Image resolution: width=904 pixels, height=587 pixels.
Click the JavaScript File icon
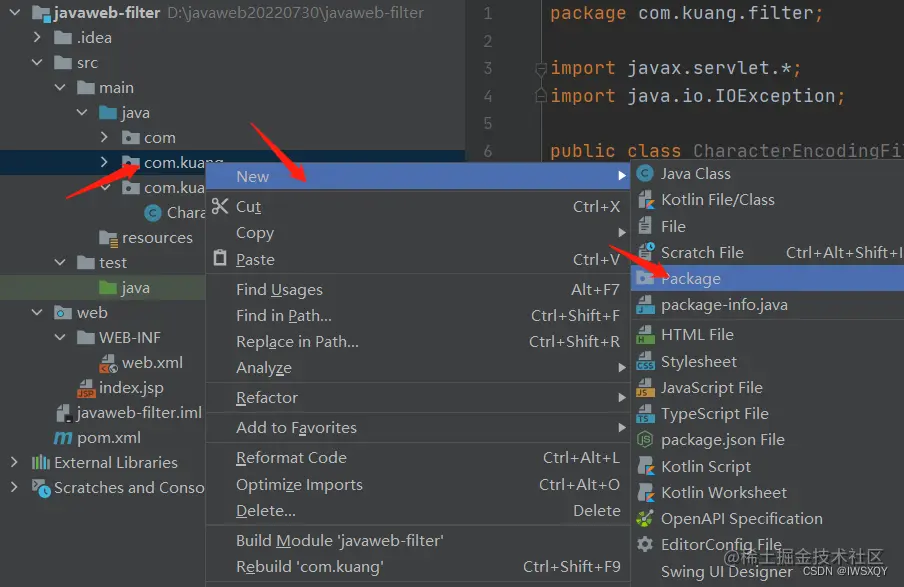point(645,387)
